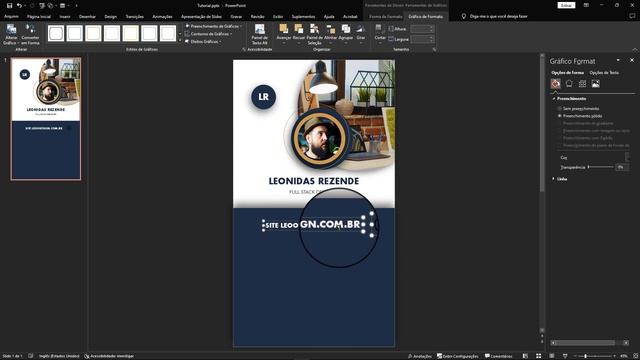
Task: Open the Inserir tab
Action: [x=65, y=17]
